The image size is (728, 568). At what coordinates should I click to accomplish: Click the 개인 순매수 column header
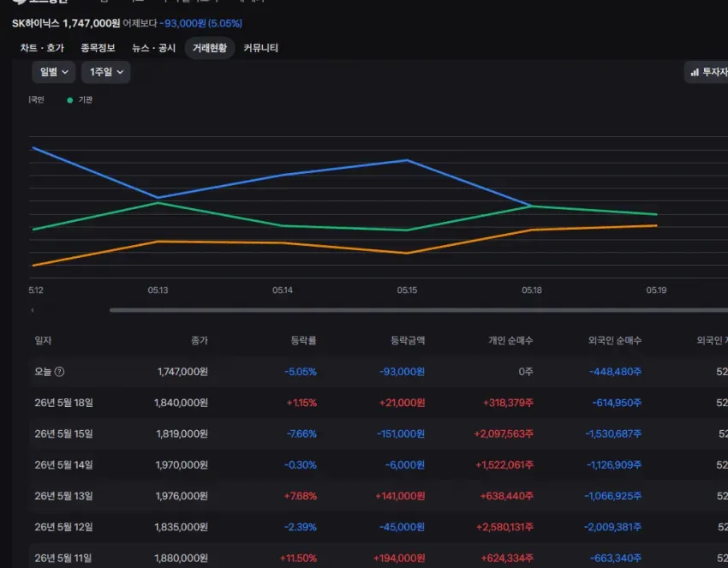[x=510, y=340]
